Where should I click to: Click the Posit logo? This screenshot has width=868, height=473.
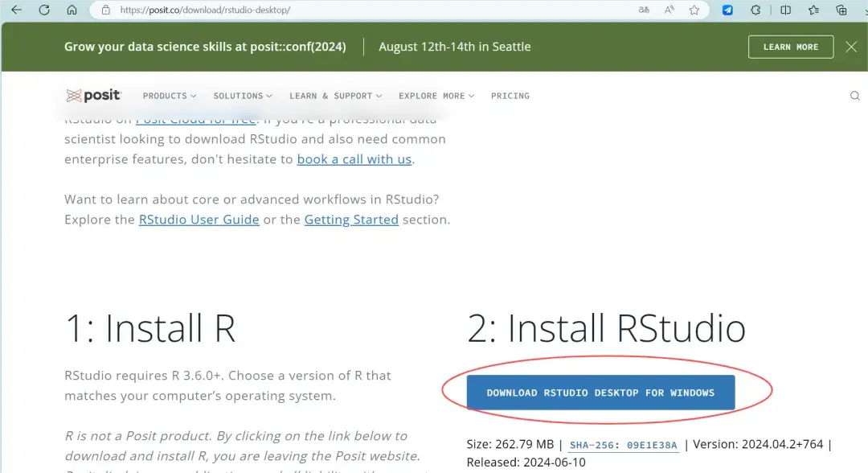93,96
